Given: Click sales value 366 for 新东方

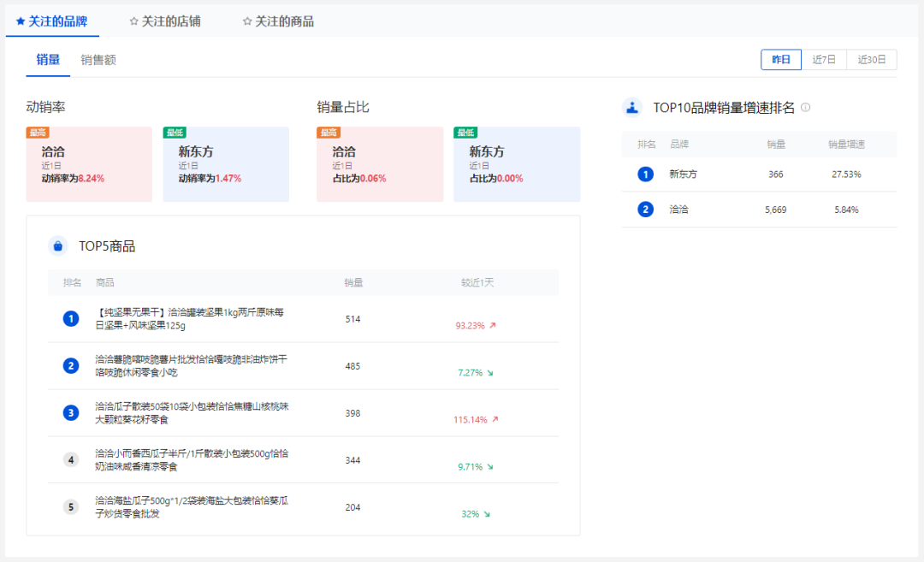Looking at the screenshot, I should coord(775,175).
